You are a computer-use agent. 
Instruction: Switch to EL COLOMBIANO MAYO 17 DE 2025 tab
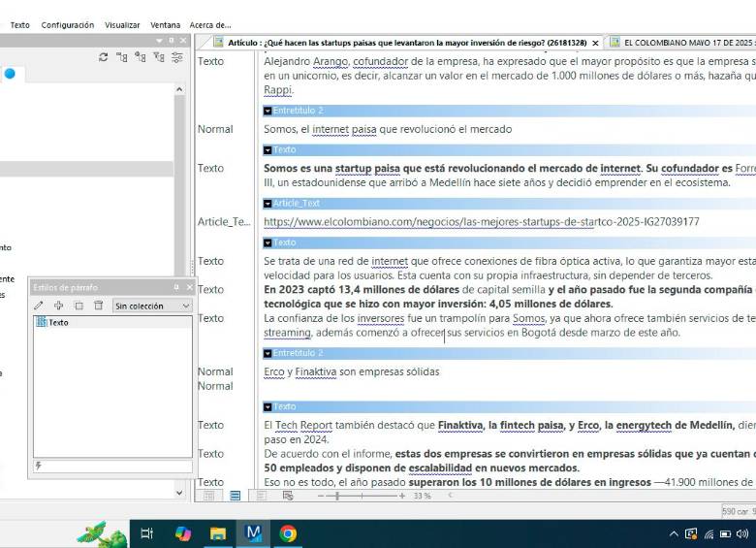point(682,43)
